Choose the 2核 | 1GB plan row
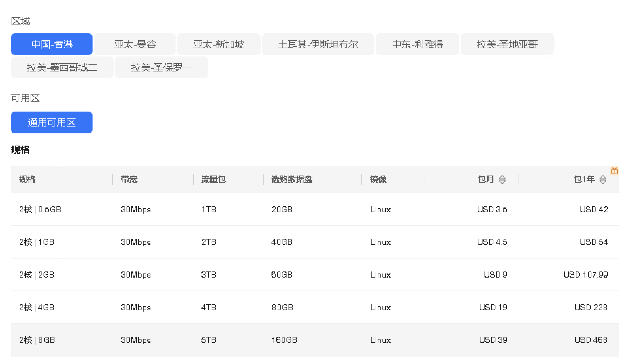This screenshot has width=622, height=364. [x=37, y=242]
